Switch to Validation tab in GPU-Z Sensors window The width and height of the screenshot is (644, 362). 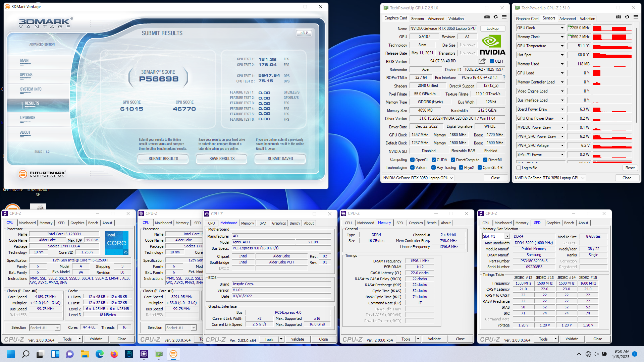tap(587, 19)
